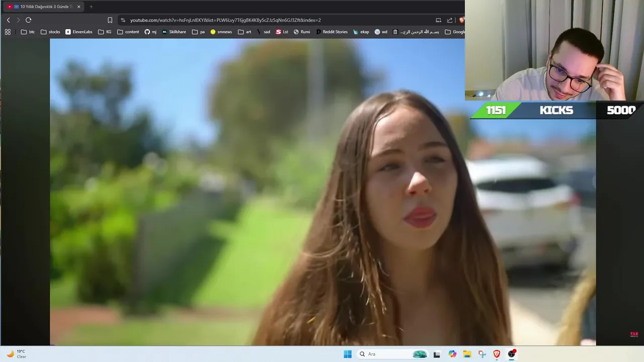The height and width of the screenshot is (362, 644).
Task: Close the YouTube browser tab
Action: pyautogui.click(x=78, y=7)
